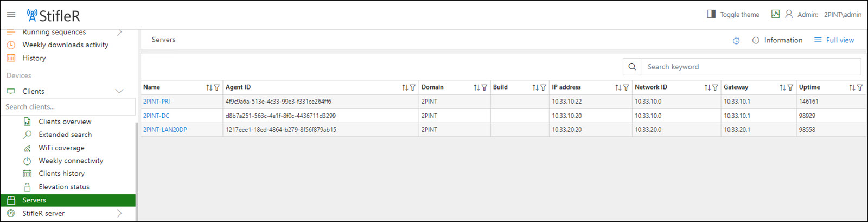The height and width of the screenshot is (222, 868).
Task: Open the WiFi coverage page
Action: (61, 148)
